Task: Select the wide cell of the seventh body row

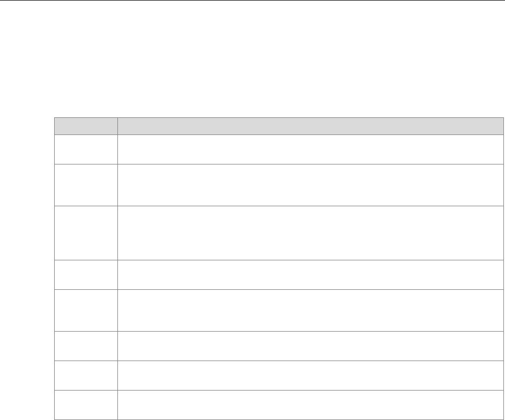Action: tap(311, 375)
